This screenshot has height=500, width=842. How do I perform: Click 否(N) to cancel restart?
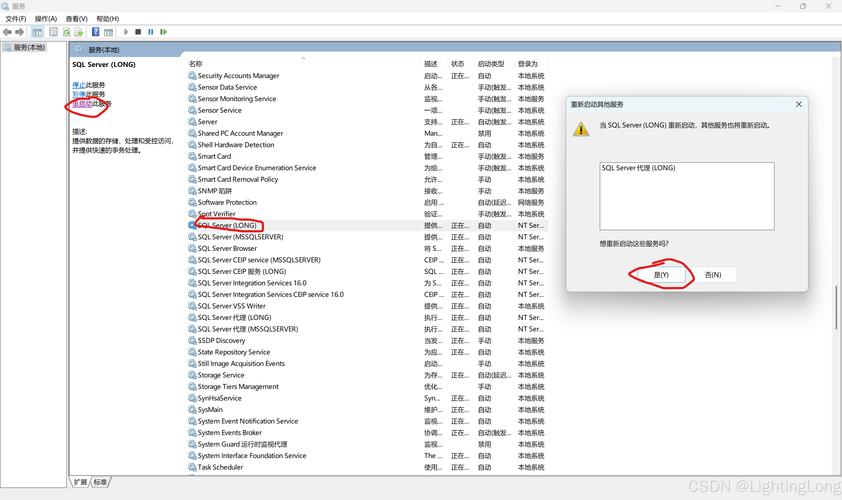[713, 274]
